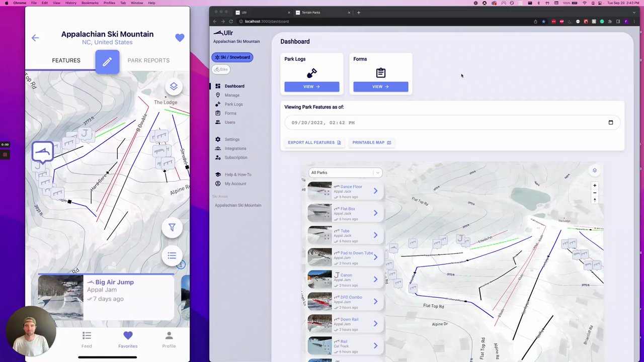Toggle the favorite heart for Appalachian Ski Mountain
Viewport: 644px width, 362px height.
tap(180, 38)
